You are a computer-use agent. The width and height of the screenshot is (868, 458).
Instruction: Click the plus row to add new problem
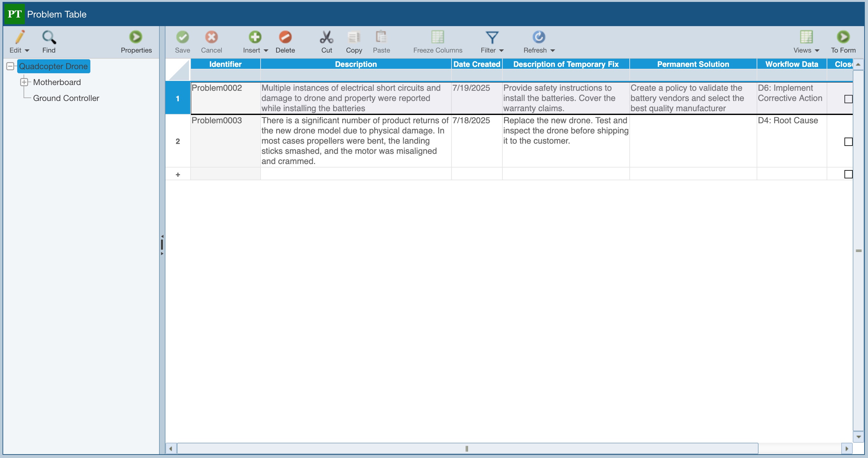pyautogui.click(x=178, y=174)
